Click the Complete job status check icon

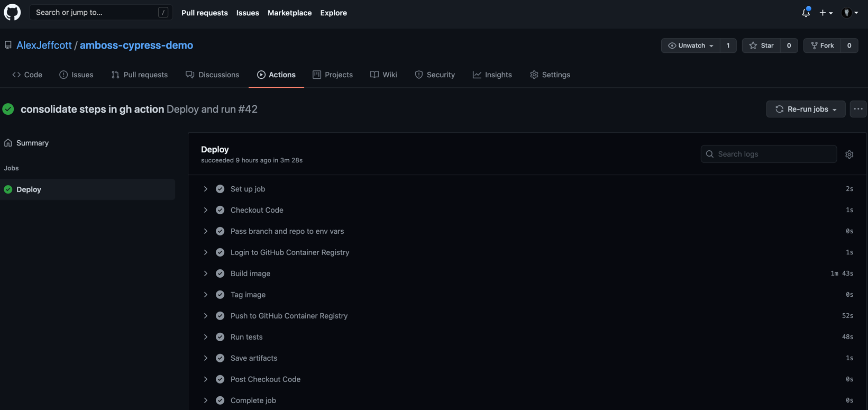pyautogui.click(x=220, y=400)
